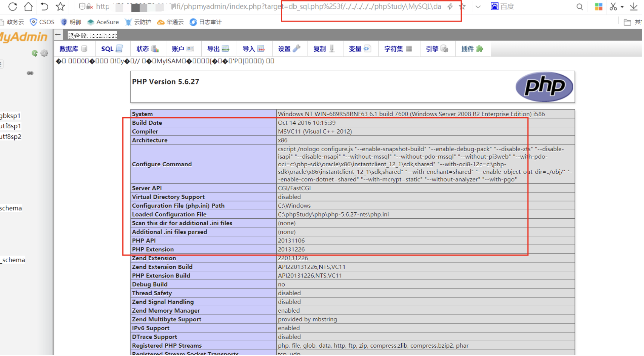
Task: Open the 数据库 (Databases) tab
Action: coord(74,49)
